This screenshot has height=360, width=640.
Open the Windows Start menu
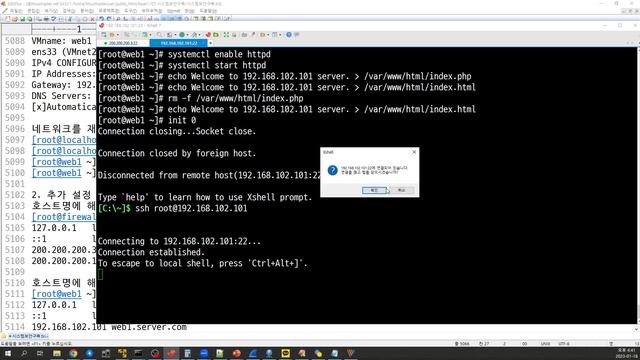tap(7, 353)
